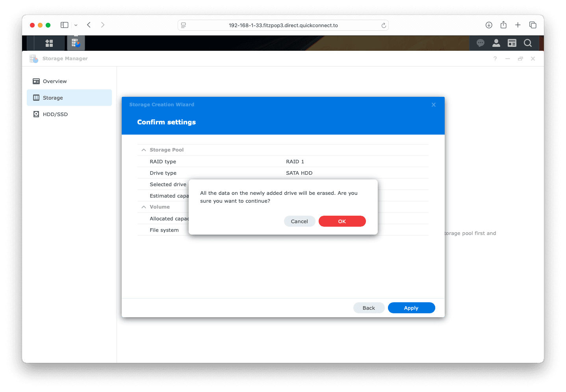566x392 pixels.
Task: Reload the page in Safari
Action: [384, 25]
